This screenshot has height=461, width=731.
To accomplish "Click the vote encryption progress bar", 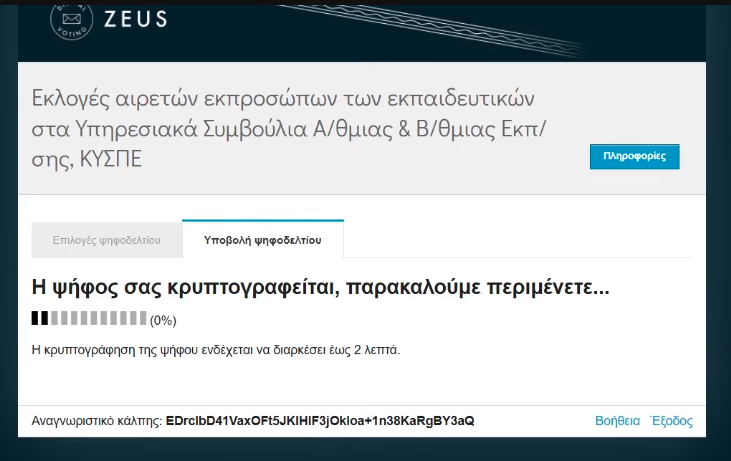I will click(89, 319).
